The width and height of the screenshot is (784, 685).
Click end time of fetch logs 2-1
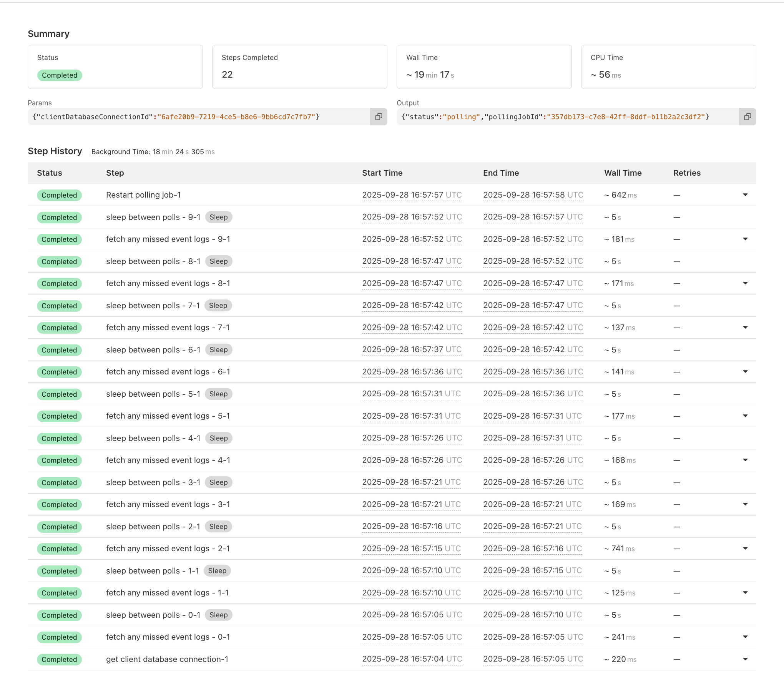[x=532, y=549]
